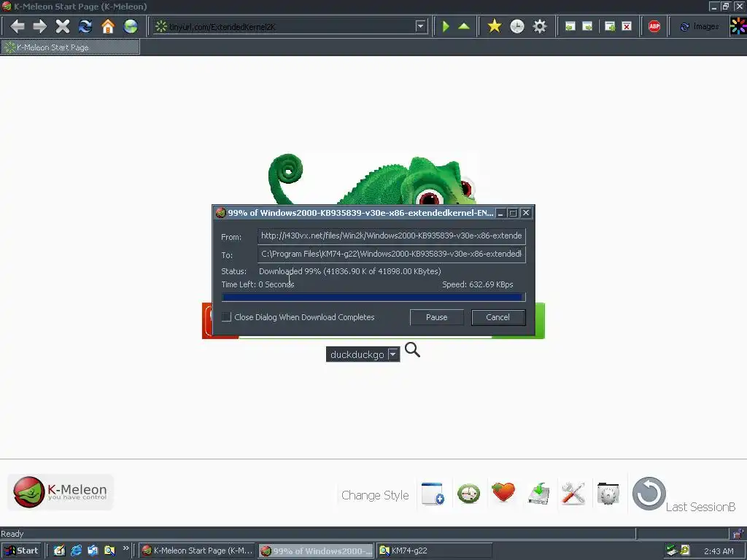Switch to K-Meleon Start Page taskbar button
This screenshot has width=747, height=560.
(198, 551)
